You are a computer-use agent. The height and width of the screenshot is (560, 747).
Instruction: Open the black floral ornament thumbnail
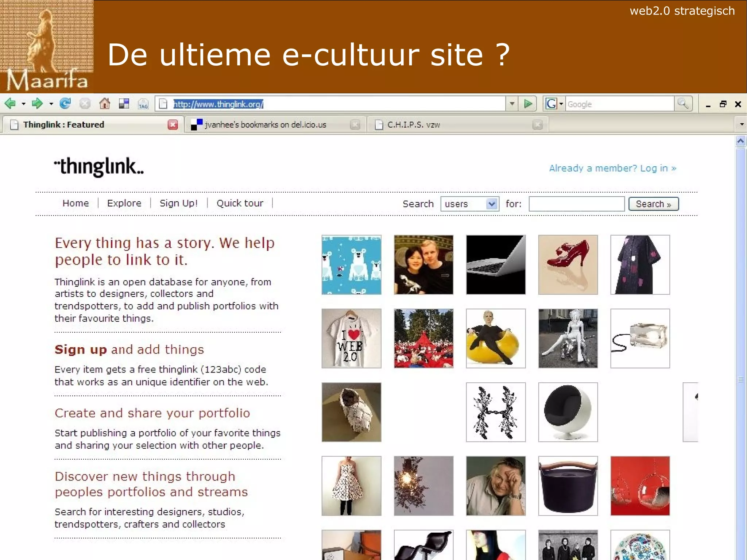[x=496, y=412]
